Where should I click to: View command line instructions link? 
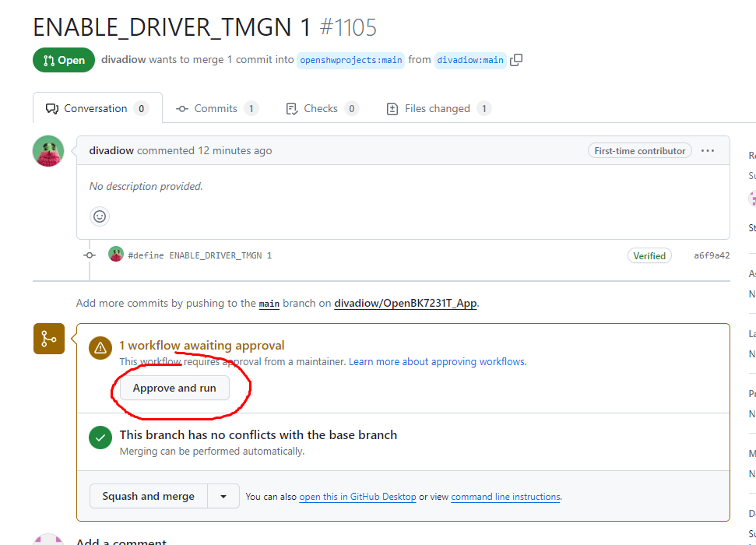(506, 497)
